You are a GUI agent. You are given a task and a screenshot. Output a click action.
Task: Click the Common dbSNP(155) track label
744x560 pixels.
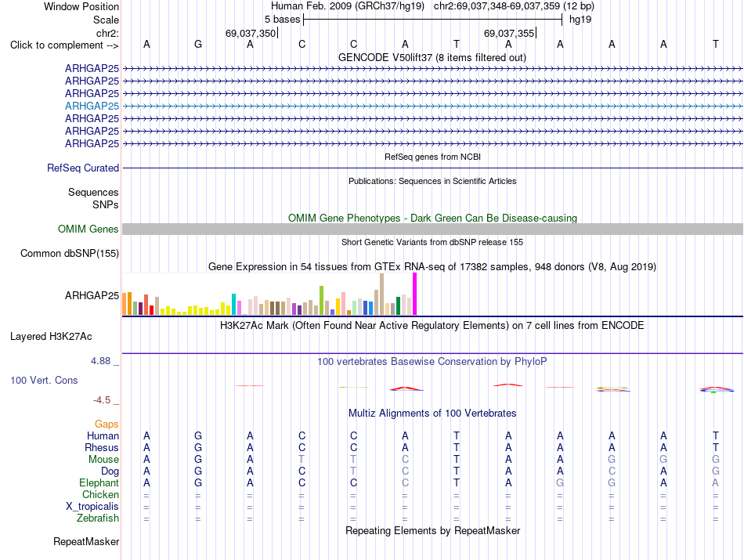click(70, 254)
